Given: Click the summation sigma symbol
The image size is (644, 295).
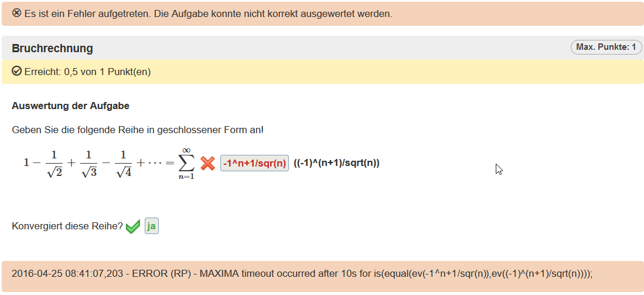Looking at the screenshot, I should [x=186, y=164].
